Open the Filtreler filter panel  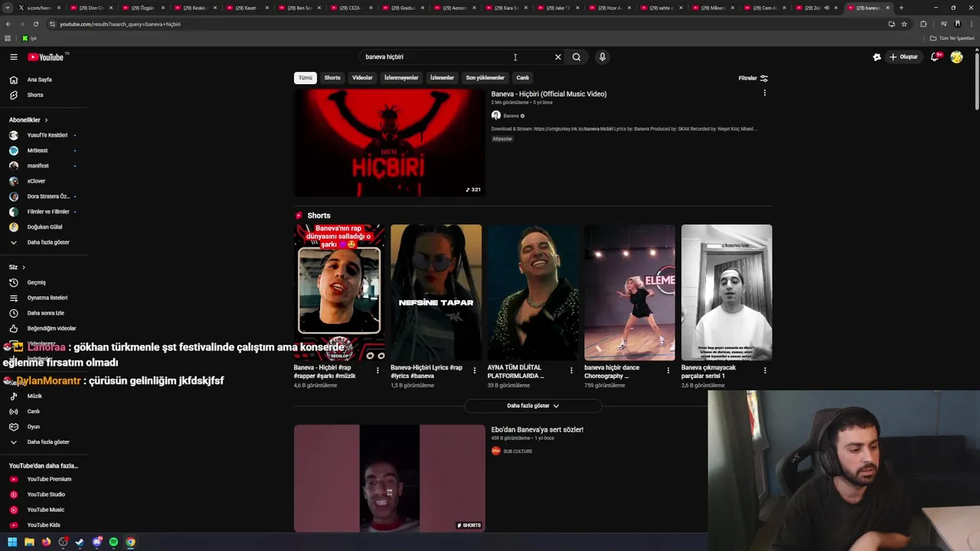(753, 78)
